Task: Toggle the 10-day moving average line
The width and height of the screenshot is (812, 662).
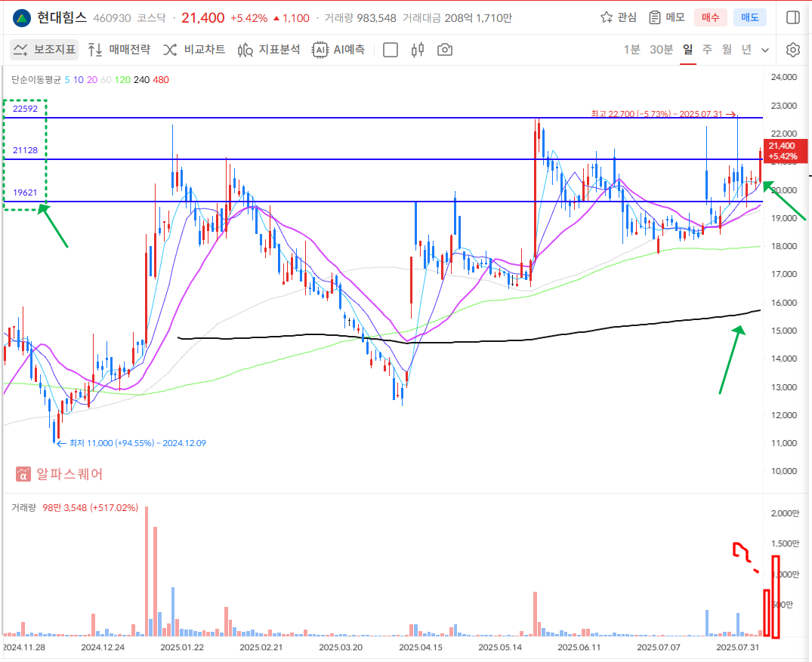Action: 79,80
